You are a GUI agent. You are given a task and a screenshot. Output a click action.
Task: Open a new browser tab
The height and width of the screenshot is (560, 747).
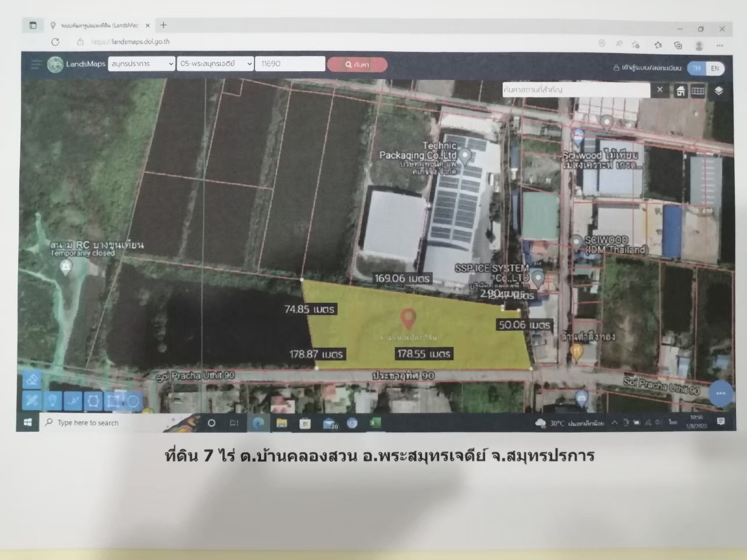click(163, 25)
